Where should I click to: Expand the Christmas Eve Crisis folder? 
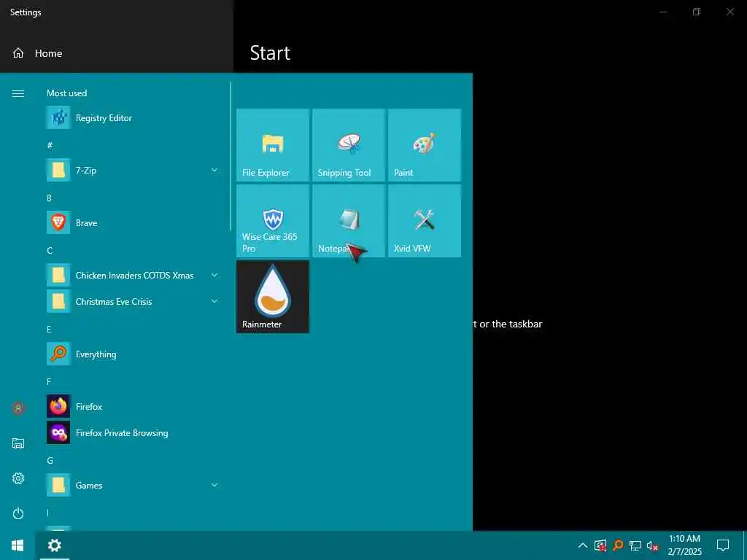point(132,301)
